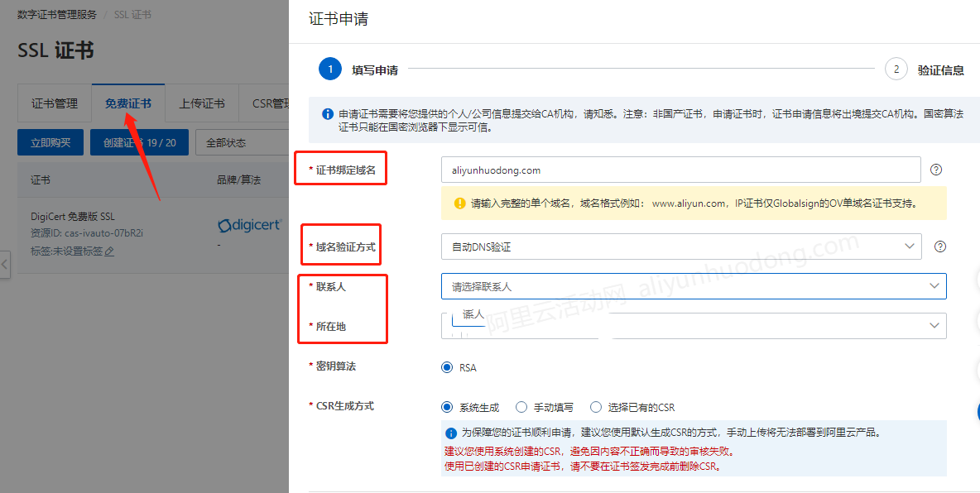Open 数字证书管理服务 breadcrumb link
The image size is (980, 493).
[56, 14]
